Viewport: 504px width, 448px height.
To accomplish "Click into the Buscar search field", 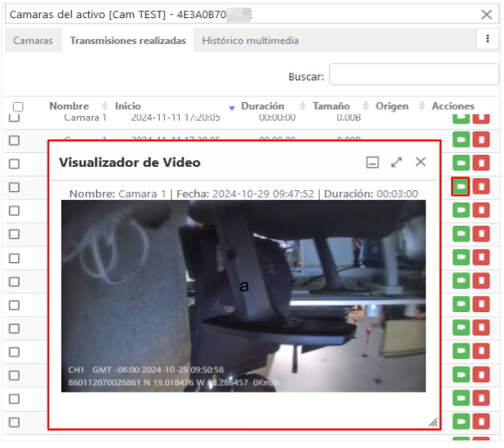I will coord(414,74).
